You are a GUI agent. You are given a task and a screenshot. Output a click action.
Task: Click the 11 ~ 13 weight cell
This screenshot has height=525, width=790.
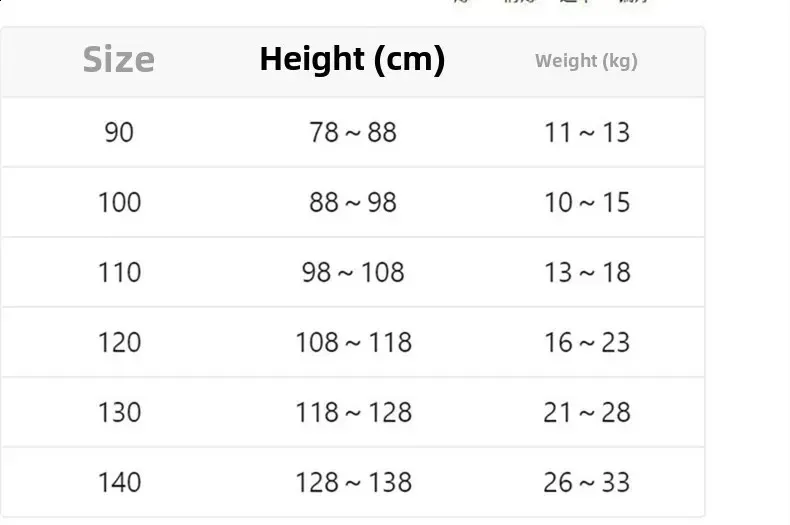tap(587, 133)
